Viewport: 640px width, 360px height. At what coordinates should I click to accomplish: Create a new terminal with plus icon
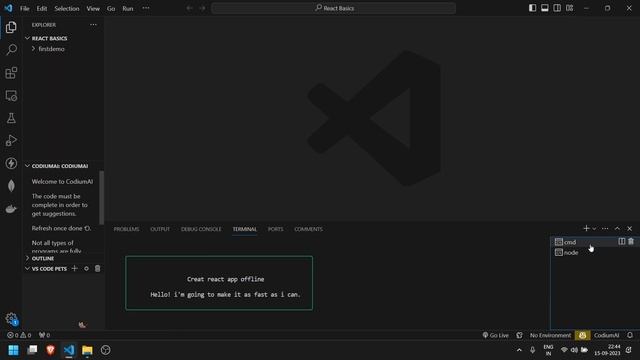click(x=587, y=228)
